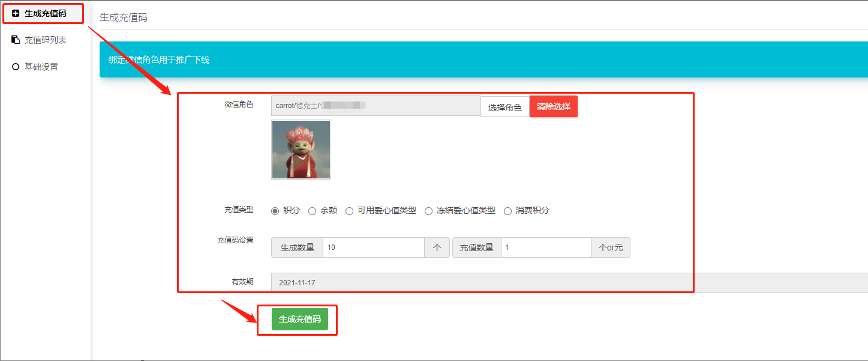Switch recharge type to 消费积分
Viewport: 868px width, 361px height.
click(507, 211)
